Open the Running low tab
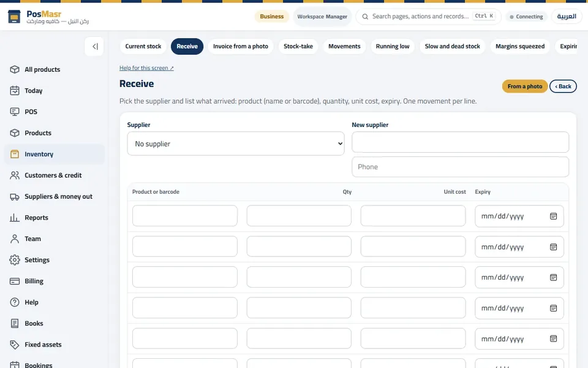The height and width of the screenshot is (368, 588). click(x=393, y=46)
